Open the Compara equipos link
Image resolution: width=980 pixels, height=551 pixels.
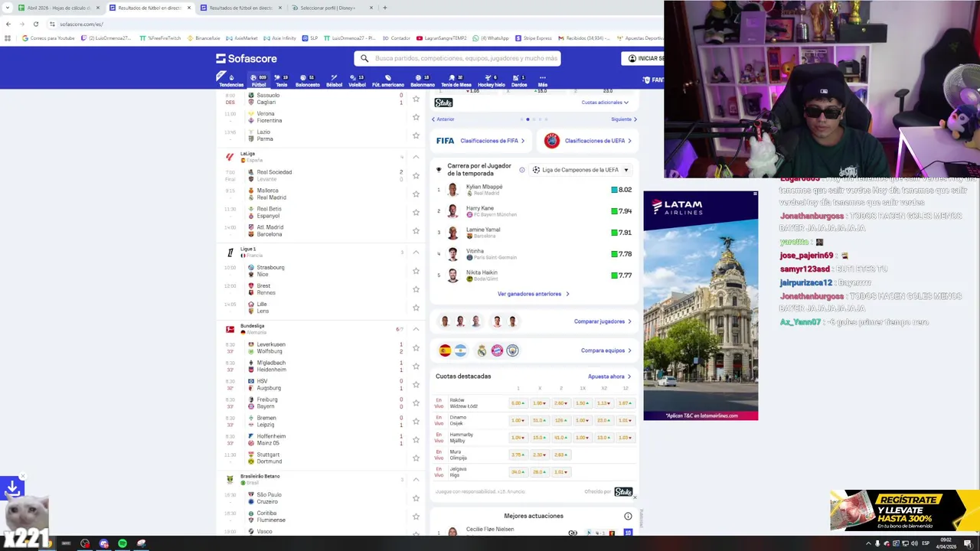[x=606, y=350]
